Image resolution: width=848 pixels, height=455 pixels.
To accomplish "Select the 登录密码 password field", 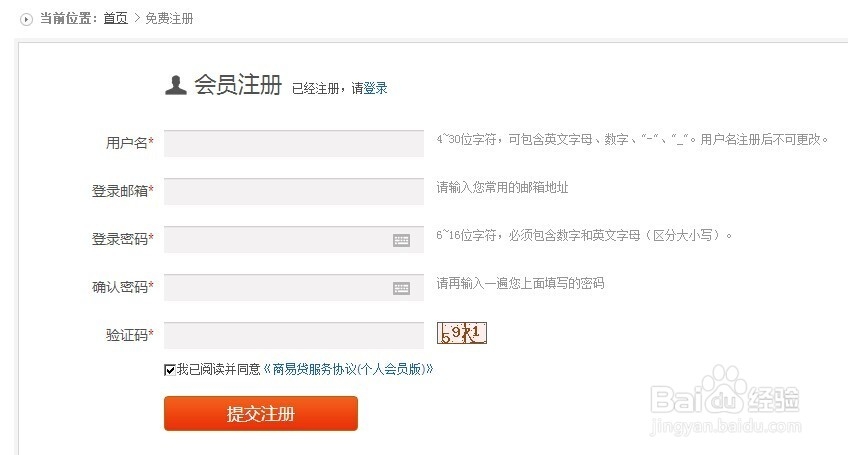I will 275,239.
